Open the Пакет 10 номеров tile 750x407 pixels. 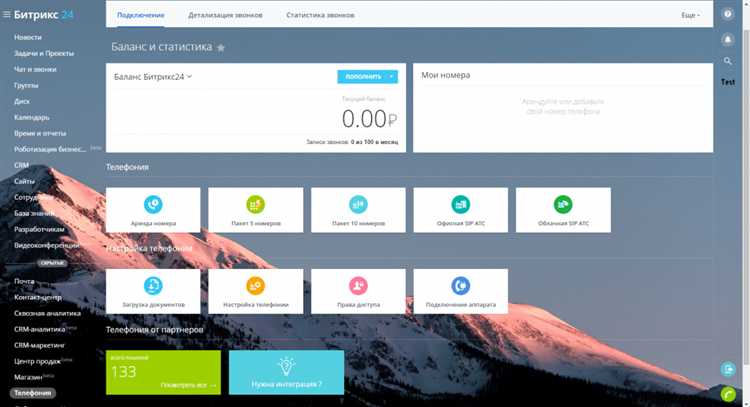point(358,210)
